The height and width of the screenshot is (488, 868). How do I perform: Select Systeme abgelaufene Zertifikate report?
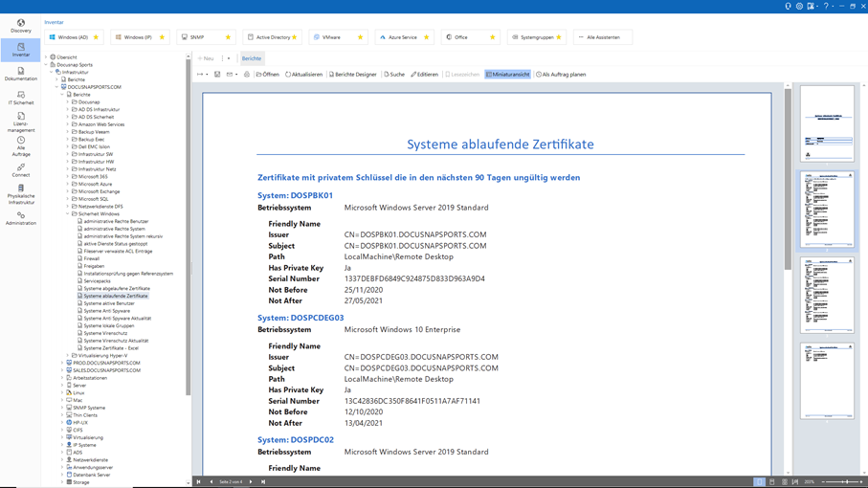[117, 288]
